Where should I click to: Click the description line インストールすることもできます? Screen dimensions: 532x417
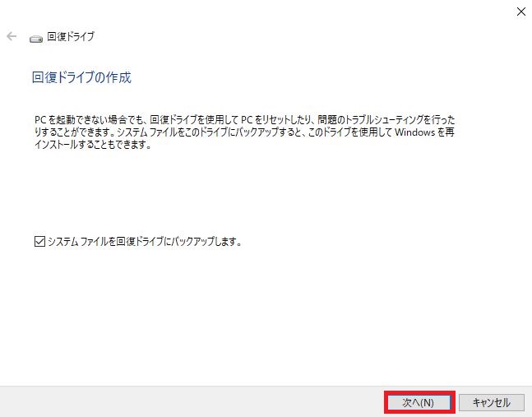[93, 145]
